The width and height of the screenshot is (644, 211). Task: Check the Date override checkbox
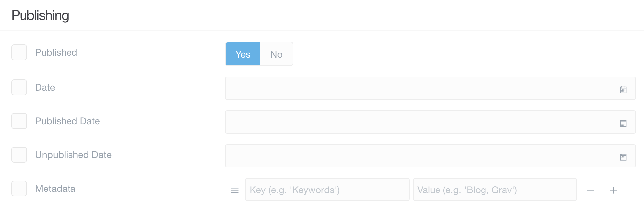pos(19,87)
